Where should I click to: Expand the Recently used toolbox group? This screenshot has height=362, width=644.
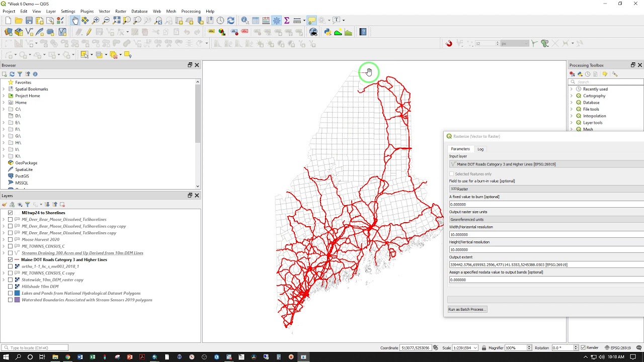(x=572, y=89)
